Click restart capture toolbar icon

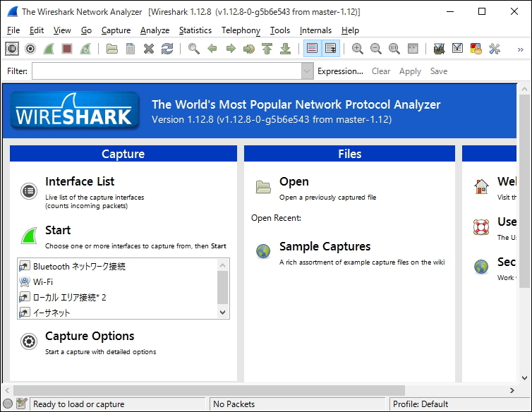[85, 49]
